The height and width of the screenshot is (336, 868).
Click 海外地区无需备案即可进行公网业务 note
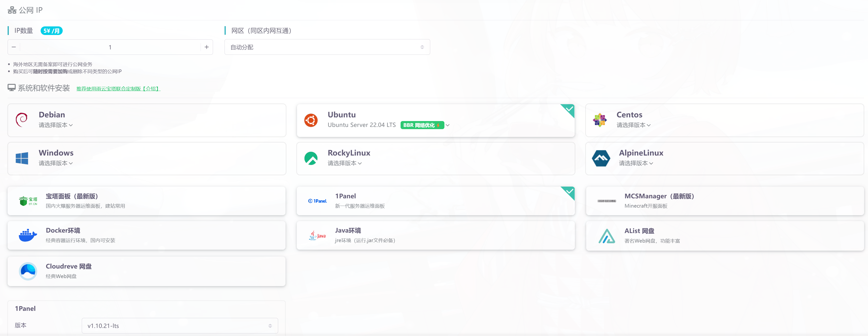point(53,64)
